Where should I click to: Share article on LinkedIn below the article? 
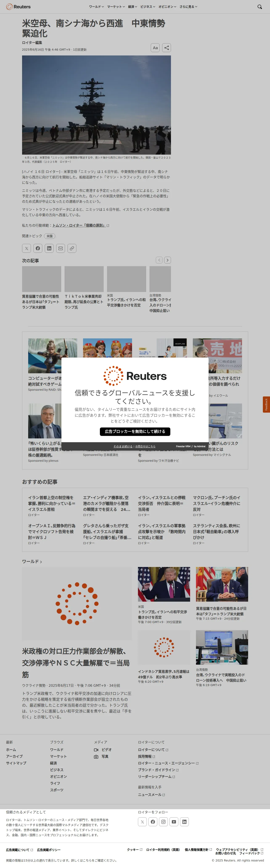coord(49,248)
